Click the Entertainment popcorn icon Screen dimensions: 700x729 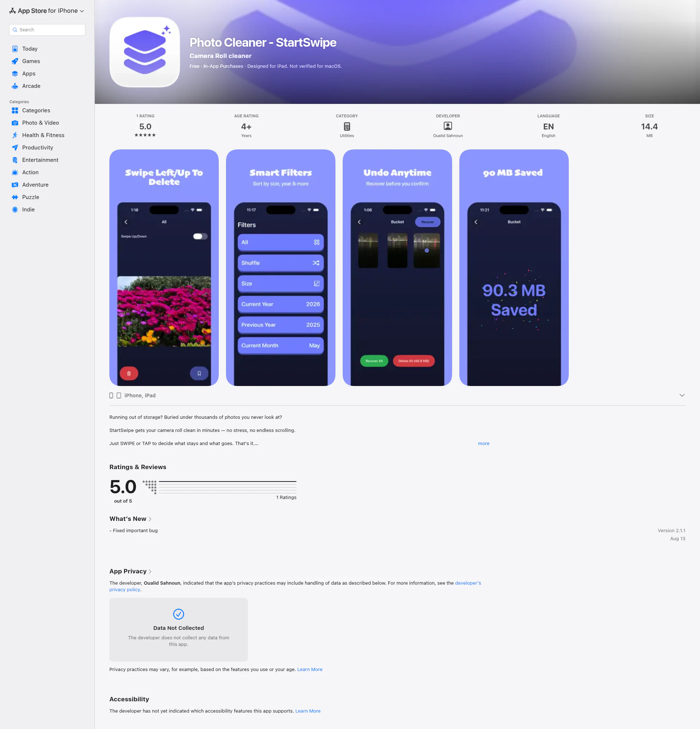[15, 160]
